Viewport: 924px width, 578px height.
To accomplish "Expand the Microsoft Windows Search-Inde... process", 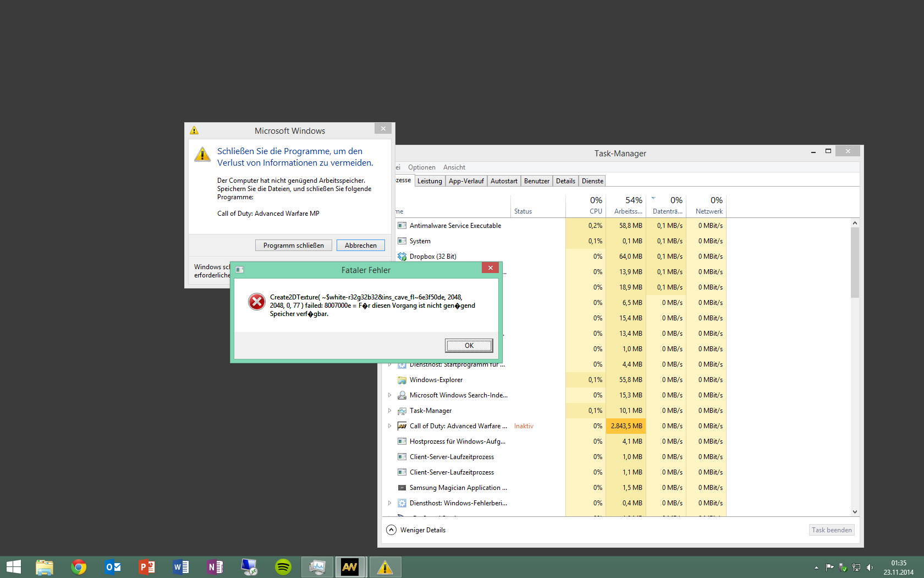I will click(389, 395).
